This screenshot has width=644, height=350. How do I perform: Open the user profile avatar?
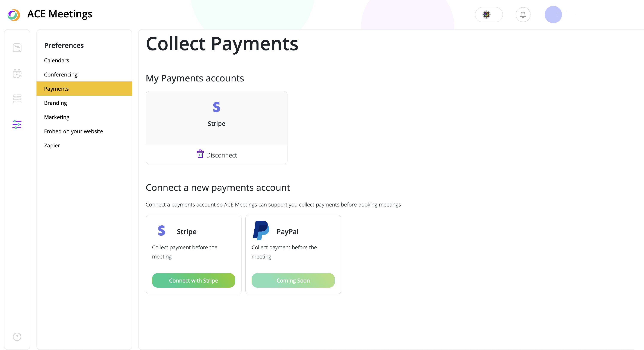tap(553, 15)
